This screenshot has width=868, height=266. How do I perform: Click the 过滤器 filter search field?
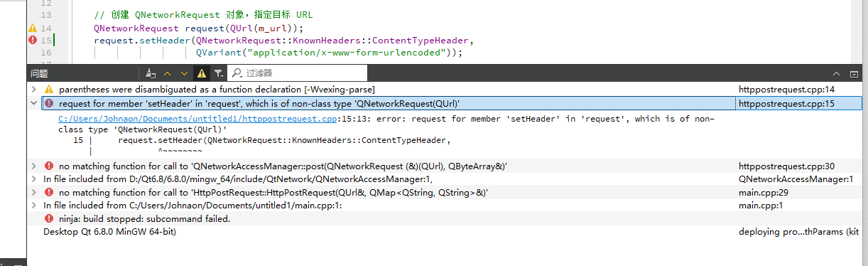click(x=298, y=73)
